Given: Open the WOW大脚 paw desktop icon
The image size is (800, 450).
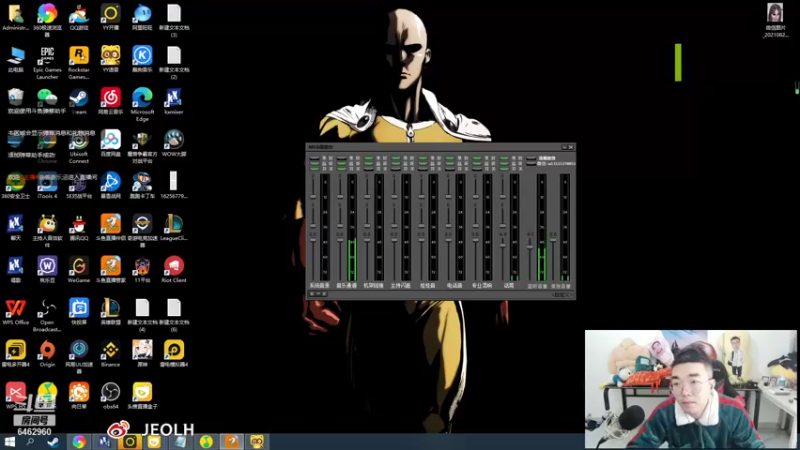Looking at the screenshot, I should coord(173,143).
